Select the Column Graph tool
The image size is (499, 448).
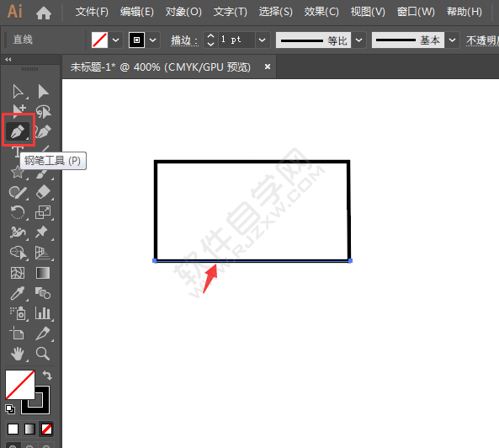click(x=43, y=313)
